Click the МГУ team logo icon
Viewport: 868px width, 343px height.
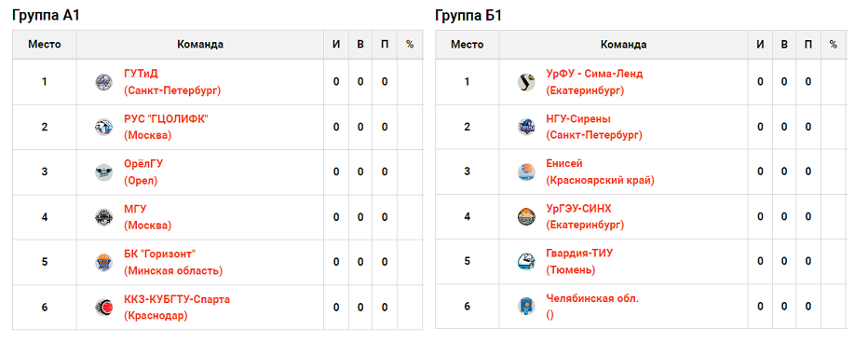103,217
